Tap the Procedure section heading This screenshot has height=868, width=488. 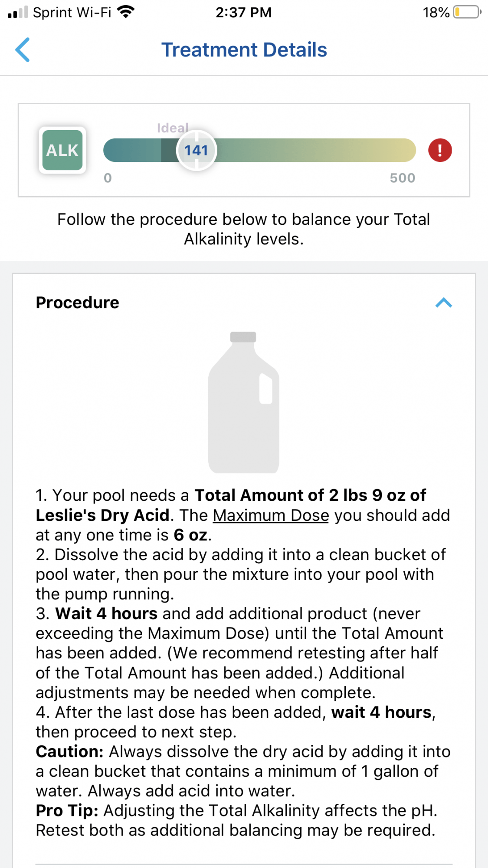point(77,302)
